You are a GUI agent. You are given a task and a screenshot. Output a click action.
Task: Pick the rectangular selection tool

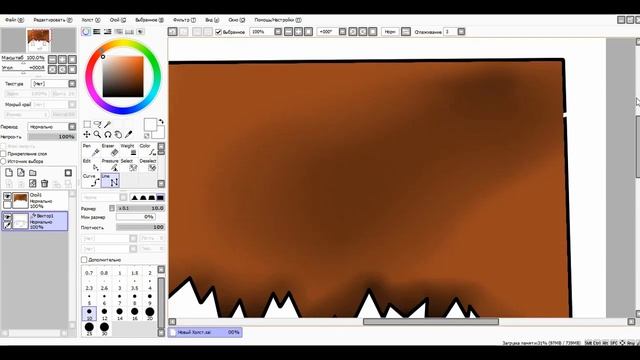(87, 124)
